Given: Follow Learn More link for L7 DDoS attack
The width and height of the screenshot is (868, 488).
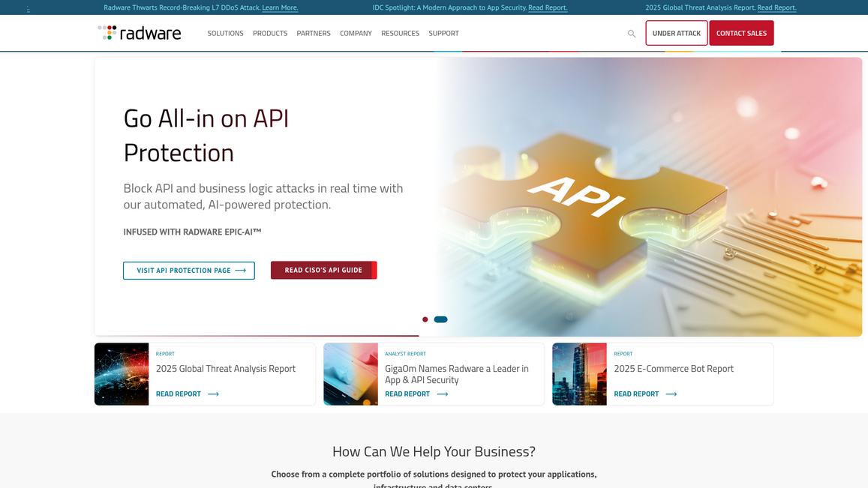Looking at the screenshot, I should (280, 7).
